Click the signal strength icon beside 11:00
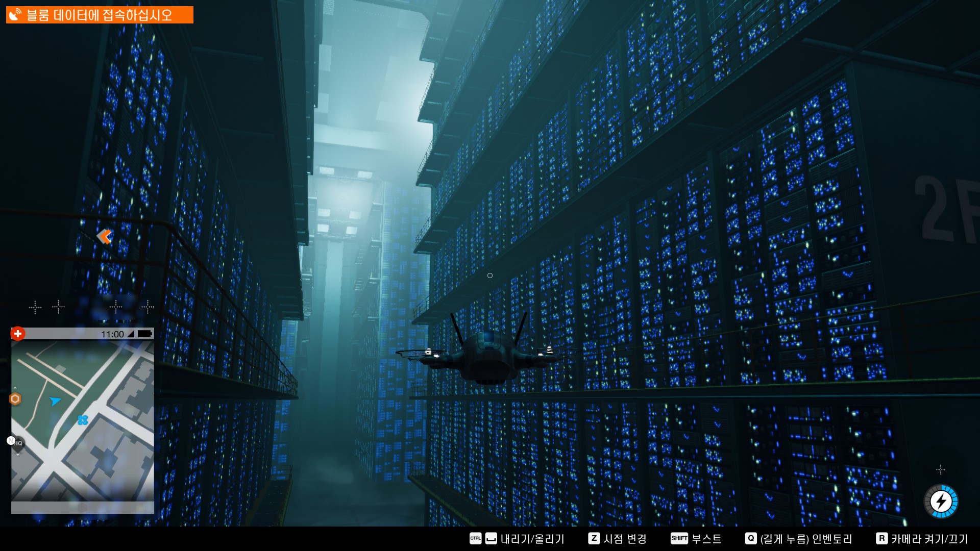The image size is (980, 551). [x=131, y=334]
